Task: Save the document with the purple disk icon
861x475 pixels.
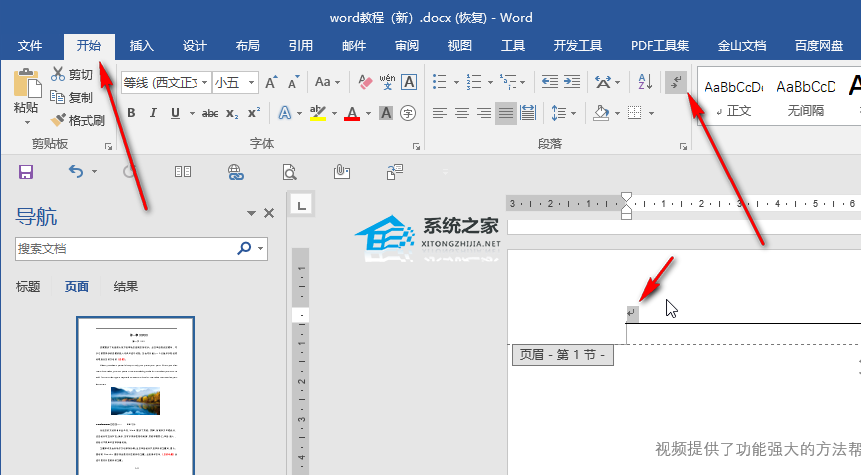Action: (26, 172)
